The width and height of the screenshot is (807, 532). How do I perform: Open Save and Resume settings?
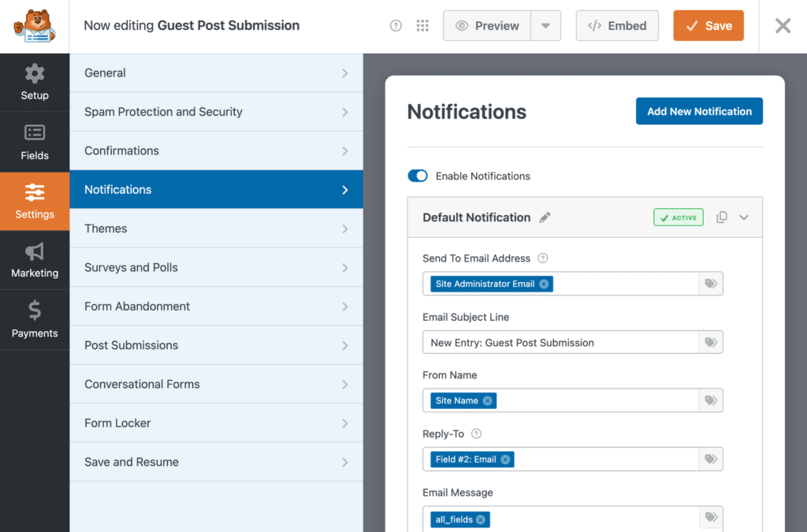point(216,462)
